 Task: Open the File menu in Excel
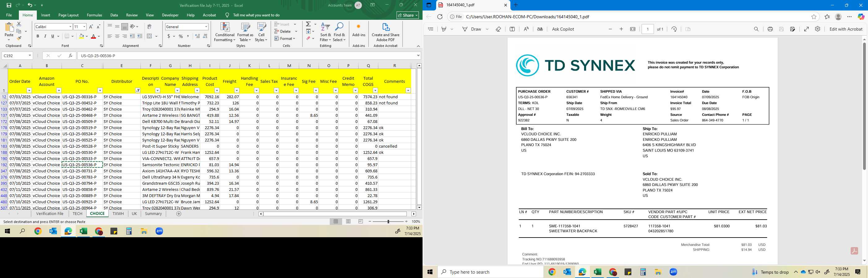(9, 15)
